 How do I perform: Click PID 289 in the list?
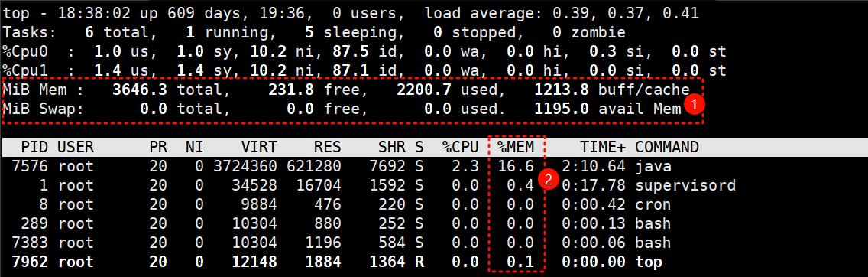[34, 223]
